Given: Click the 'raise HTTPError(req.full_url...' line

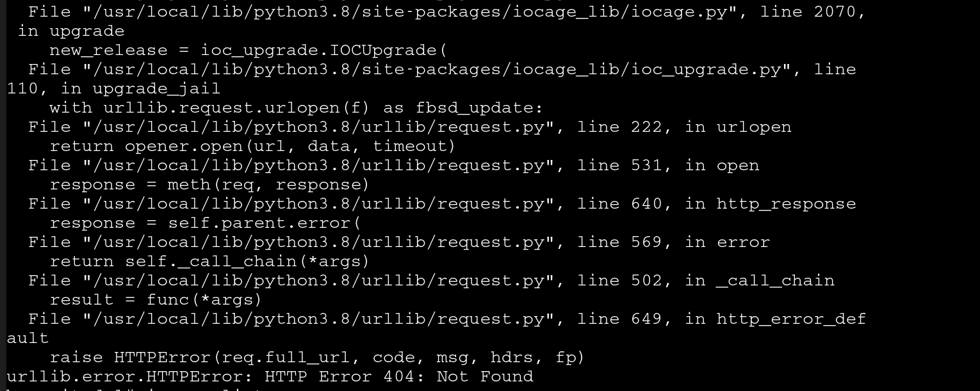Looking at the screenshot, I should click(318, 358).
